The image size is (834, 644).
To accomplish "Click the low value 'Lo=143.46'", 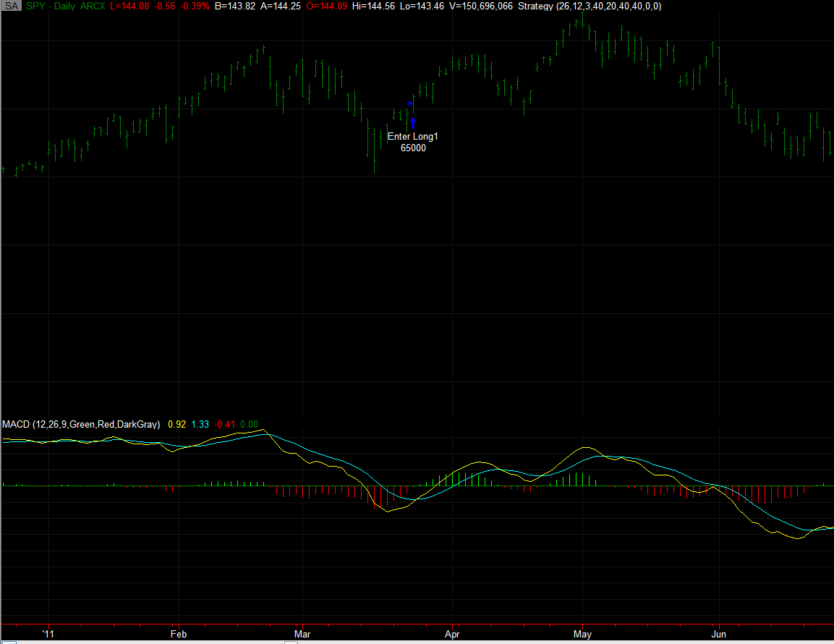I will click(x=422, y=6).
